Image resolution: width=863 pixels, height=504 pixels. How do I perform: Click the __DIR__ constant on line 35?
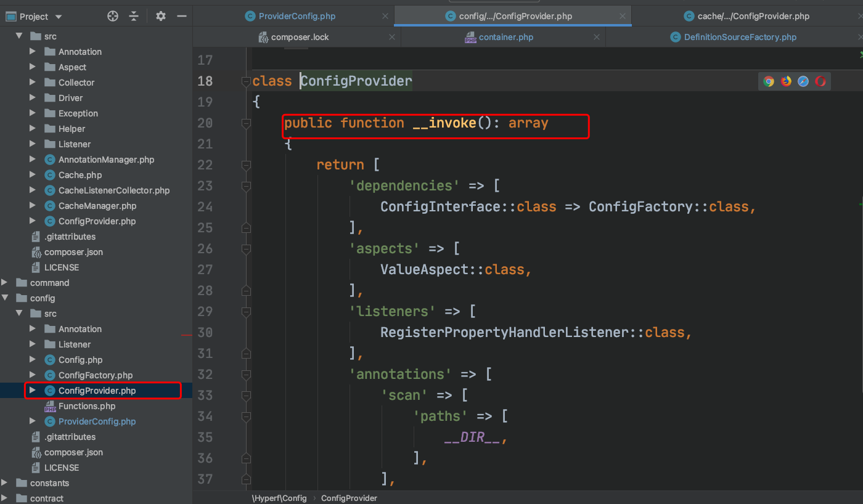pos(472,437)
